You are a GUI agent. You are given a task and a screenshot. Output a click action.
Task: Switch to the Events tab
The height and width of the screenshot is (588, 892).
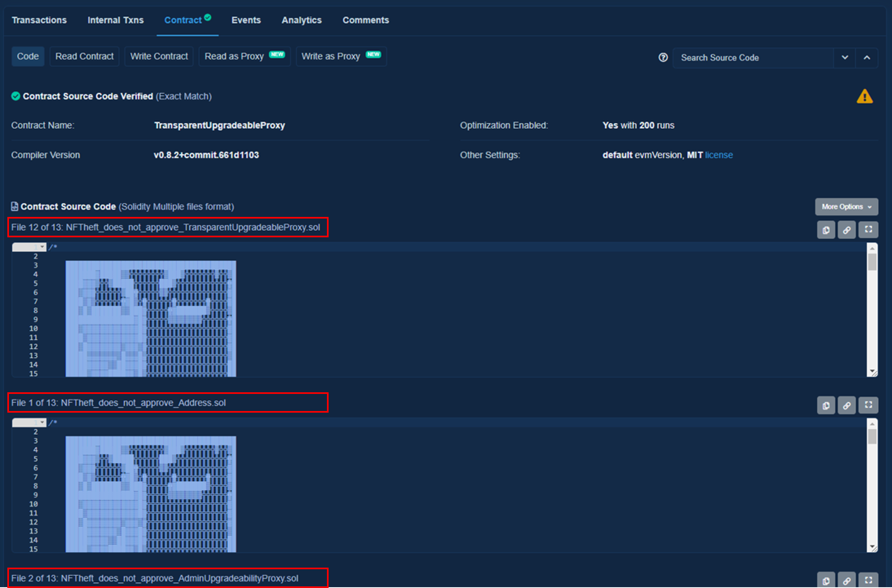(x=246, y=20)
